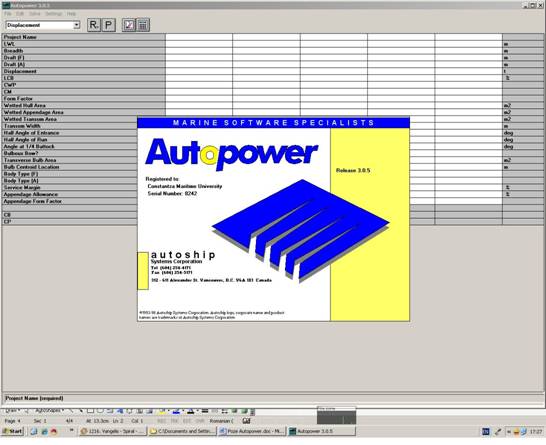Open the Solve menu
This screenshot has height=445, width=546.
(x=35, y=14)
